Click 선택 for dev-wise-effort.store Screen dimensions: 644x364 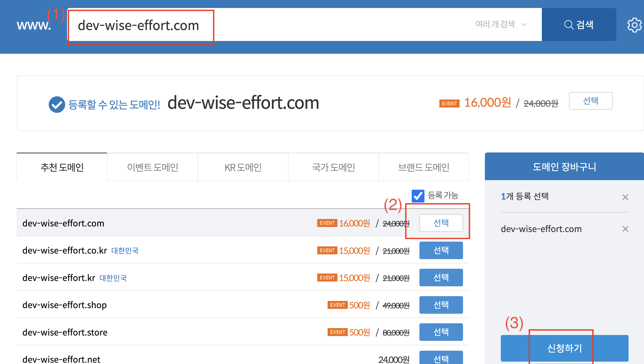tap(441, 332)
